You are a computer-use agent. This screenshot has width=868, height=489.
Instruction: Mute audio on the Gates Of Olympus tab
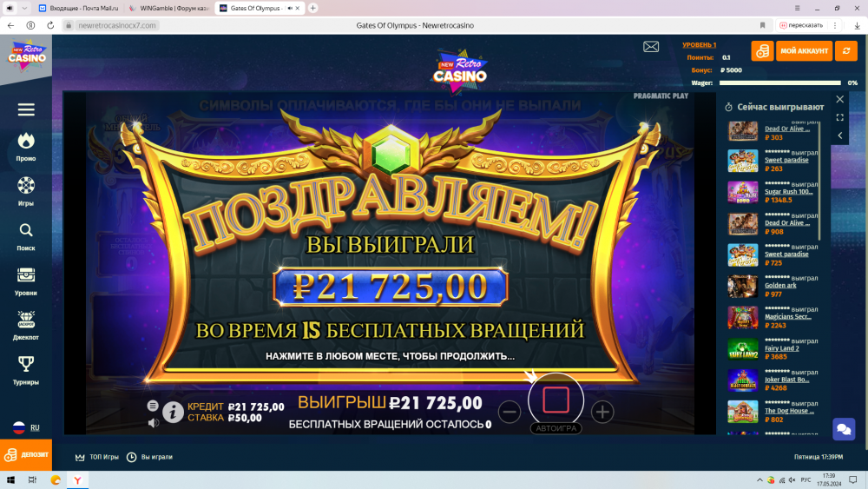[x=290, y=9]
